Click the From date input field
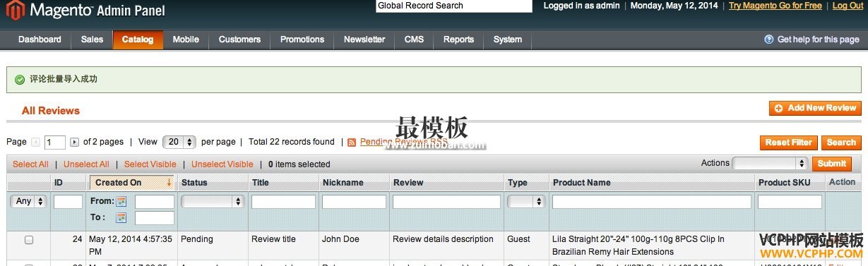This screenshot has width=868, height=266. point(154,202)
